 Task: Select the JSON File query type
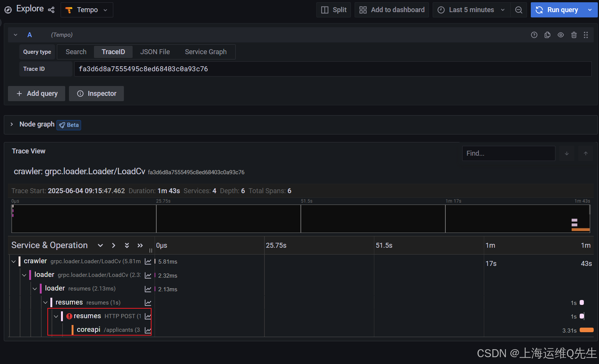pos(155,52)
